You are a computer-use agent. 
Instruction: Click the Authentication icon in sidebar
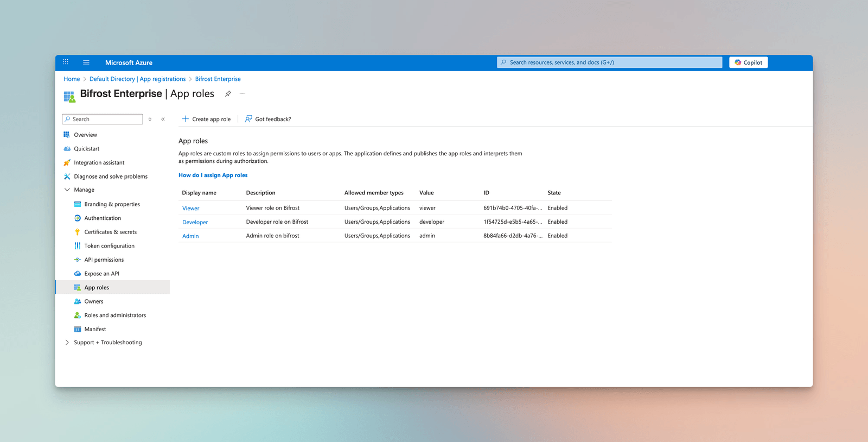pyautogui.click(x=78, y=218)
